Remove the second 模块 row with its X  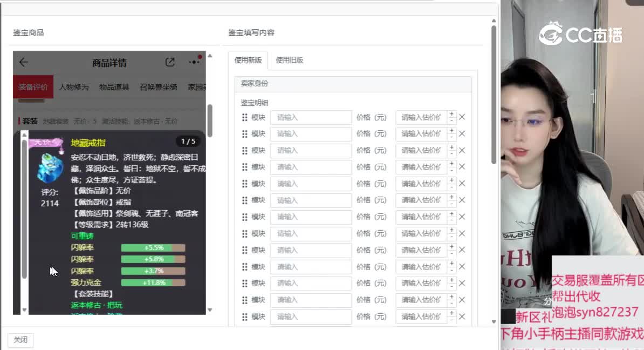point(462,133)
